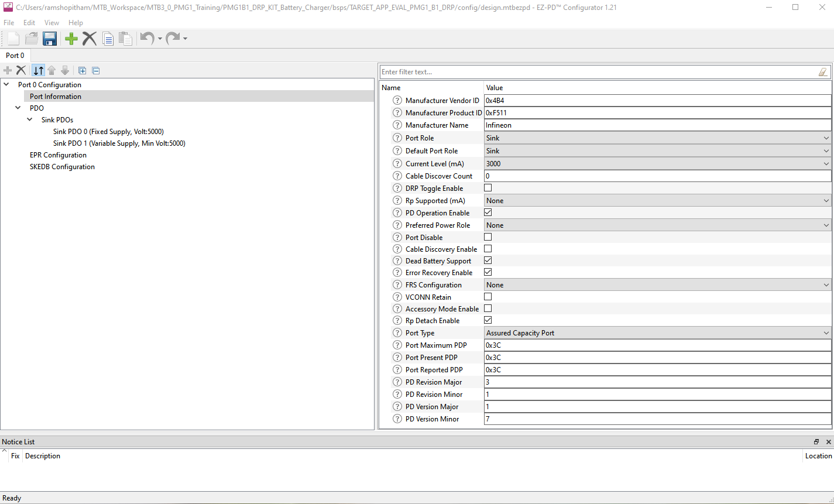This screenshot has height=504, width=834.
Task: Open the Rp Supported (mA) dropdown
Action: coord(658,201)
